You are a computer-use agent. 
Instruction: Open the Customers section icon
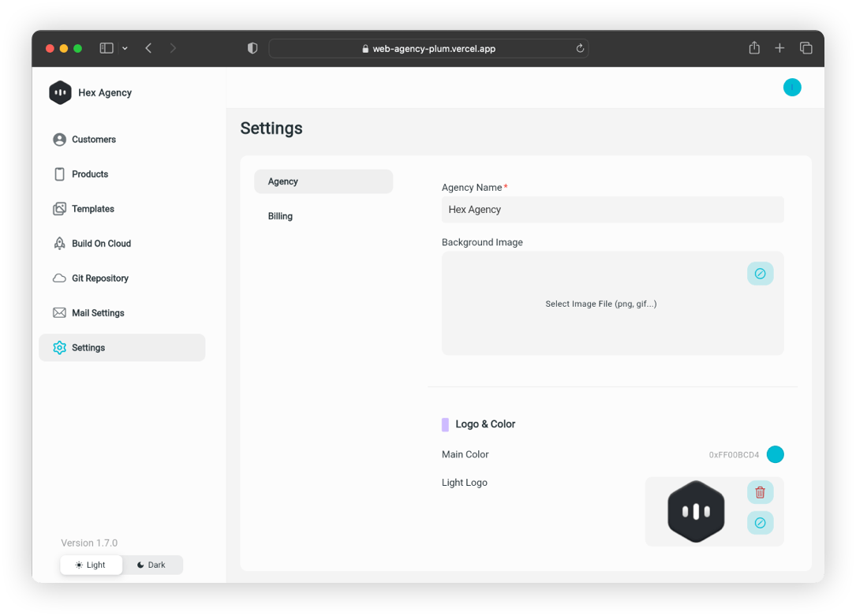click(59, 140)
